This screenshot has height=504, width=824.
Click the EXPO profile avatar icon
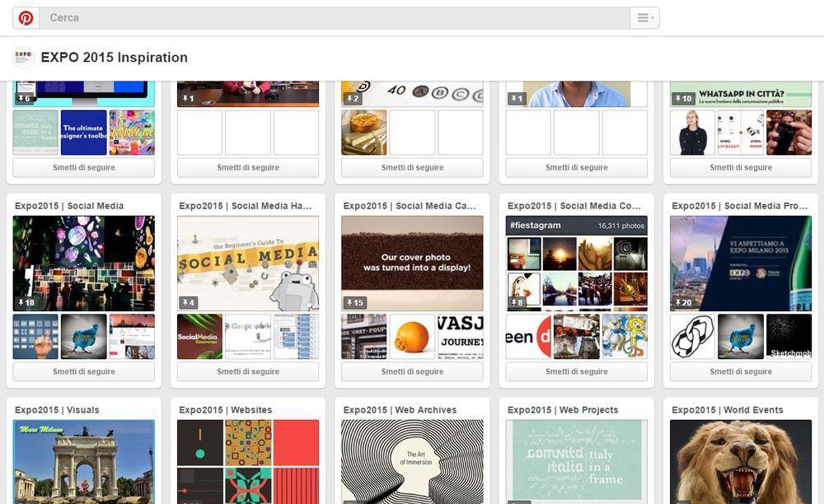coord(23,57)
